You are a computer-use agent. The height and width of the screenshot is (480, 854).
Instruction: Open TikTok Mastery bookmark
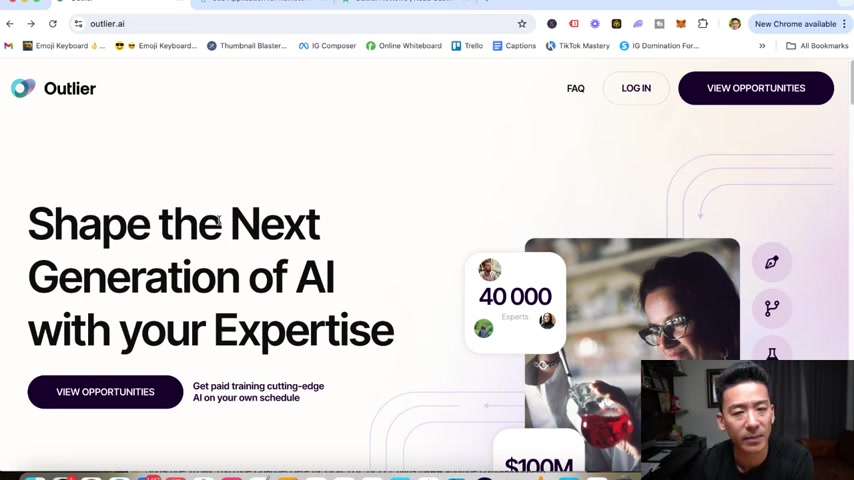coord(578,46)
